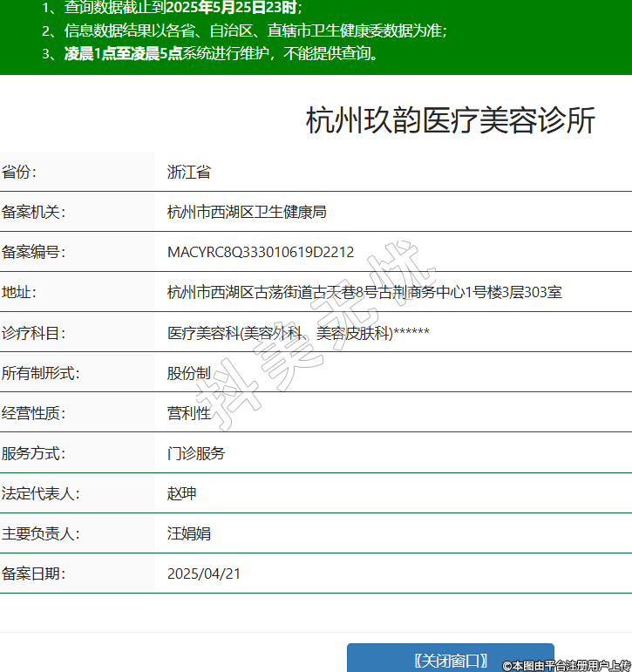This screenshot has height=672, width=632.
Task: Click the 【关闭窗口】 button
Action: pyautogui.click(x=450, y=659)
